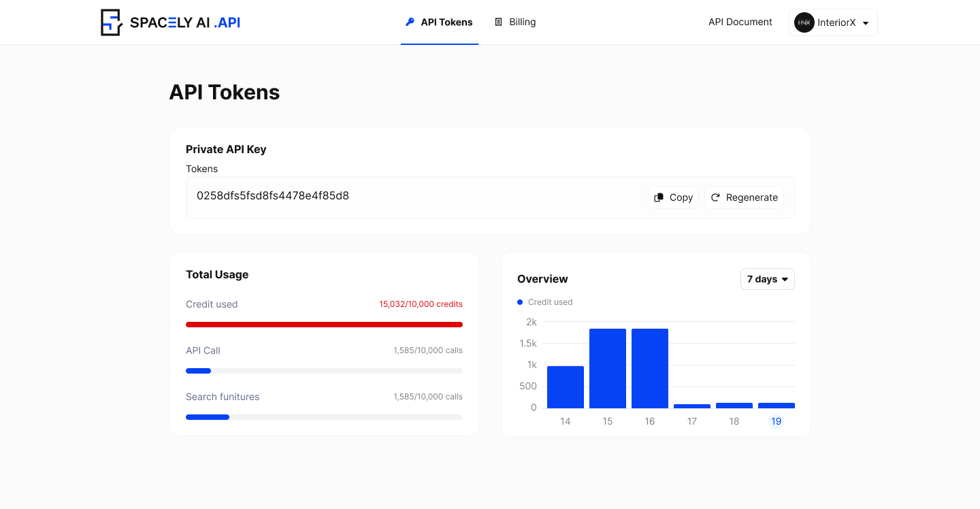The width and height of the screenshot is (980, 509).
Task: Click the regenerate arrow icon
Action: 715,197
